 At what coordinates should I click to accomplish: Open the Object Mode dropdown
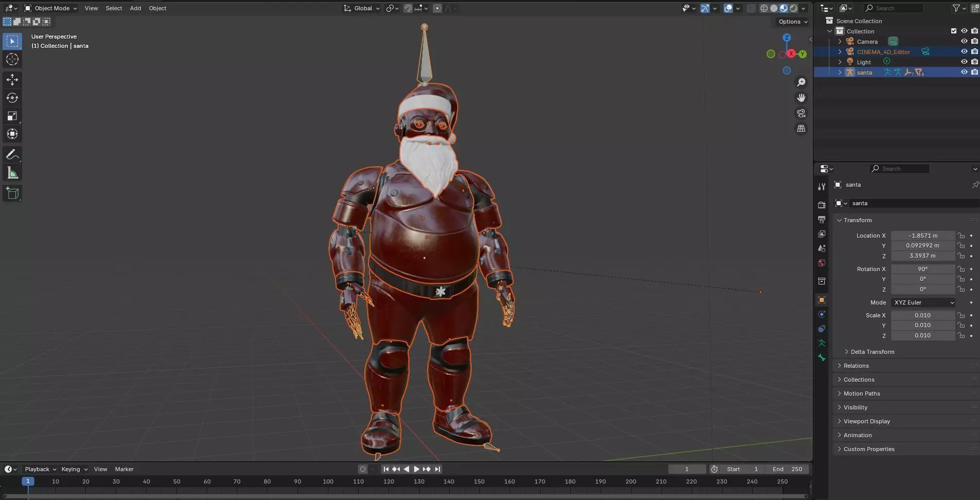pyautogui.click(x=51, y=8)
